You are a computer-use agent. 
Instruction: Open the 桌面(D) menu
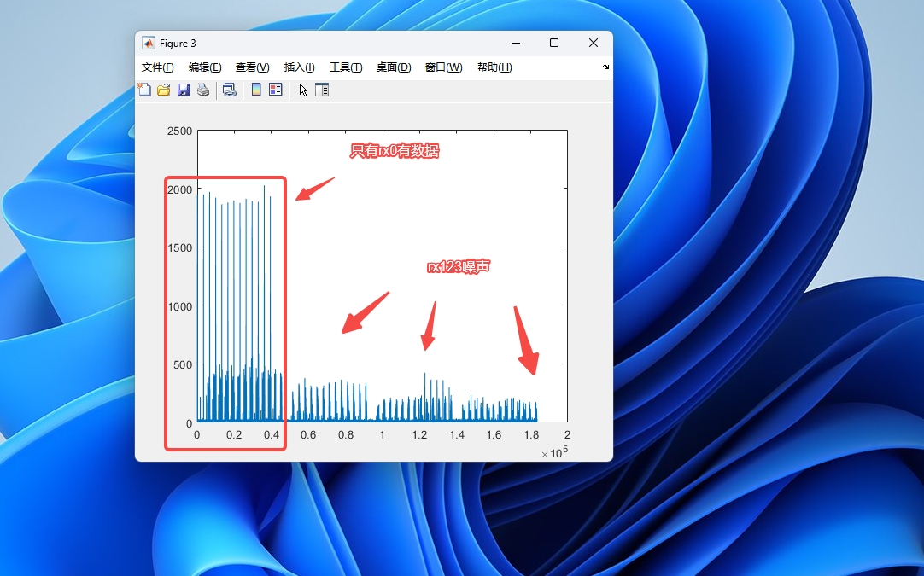coord(394,67)
